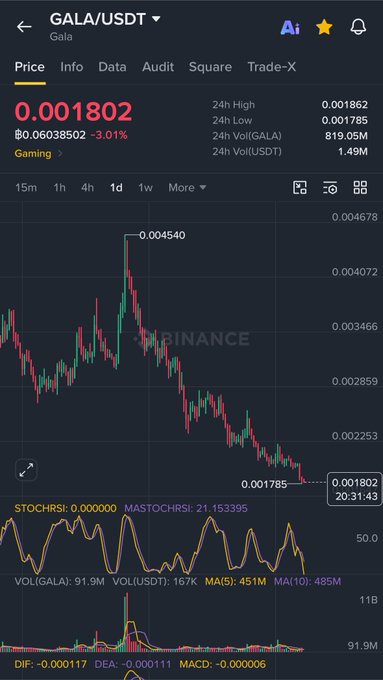Click the 0.004540 high price label
Viewport: 383px width, 680px height.
point(162,235)
